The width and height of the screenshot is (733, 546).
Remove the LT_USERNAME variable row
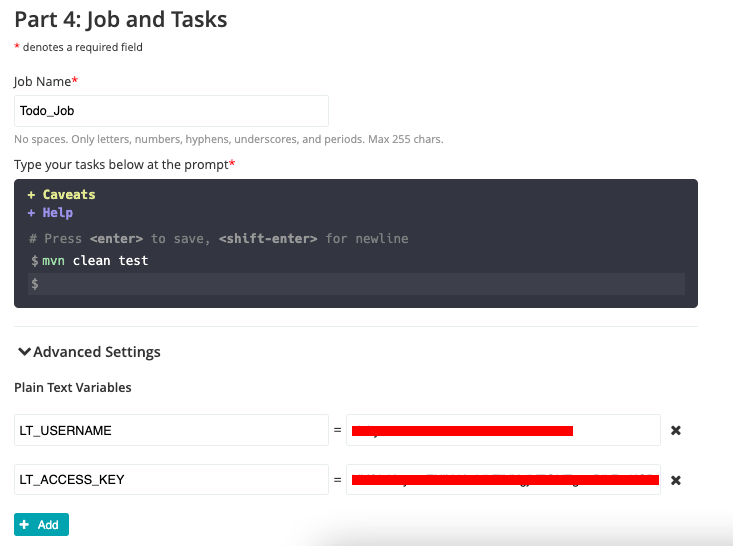(676, 430)
